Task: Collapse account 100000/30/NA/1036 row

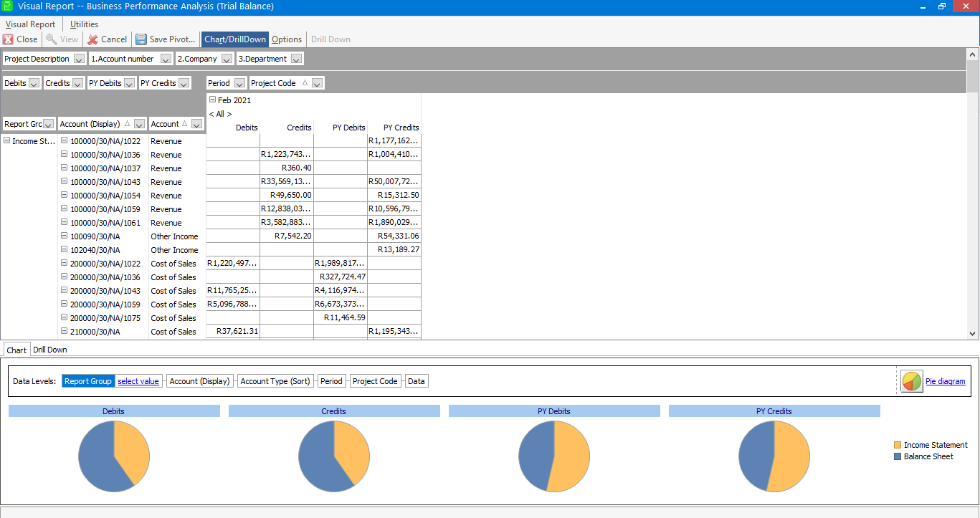Action: pos(65,155)
